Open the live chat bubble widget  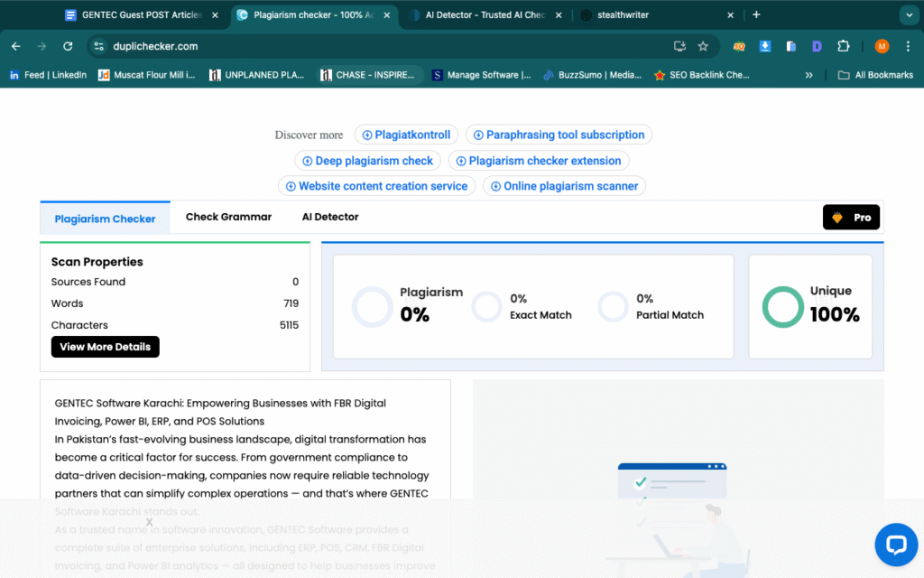[895, 544]
